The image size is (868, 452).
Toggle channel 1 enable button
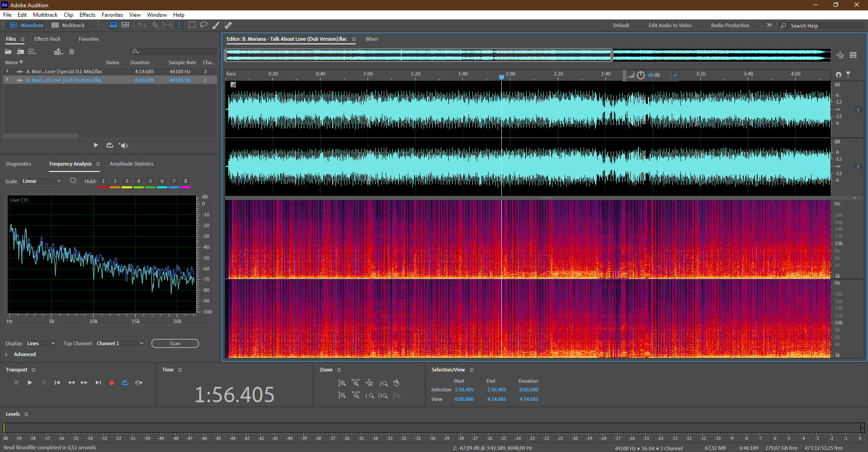[858, 109]
